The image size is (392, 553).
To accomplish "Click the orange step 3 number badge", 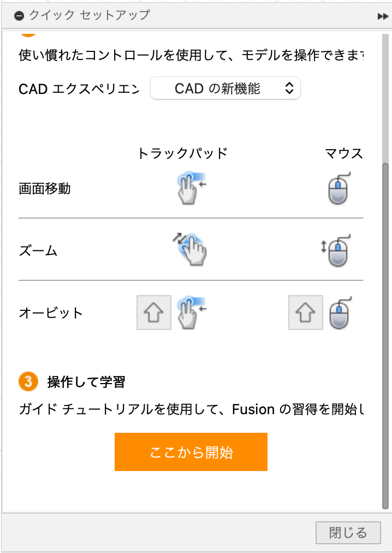I will pyautogui.click(x=28, y=381).
